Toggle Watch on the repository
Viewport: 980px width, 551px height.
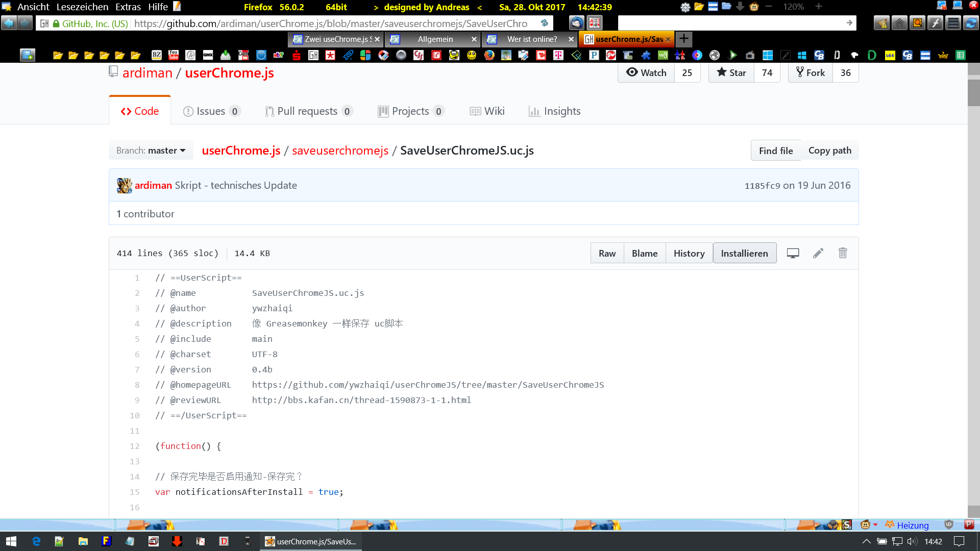tap(646, 72)
